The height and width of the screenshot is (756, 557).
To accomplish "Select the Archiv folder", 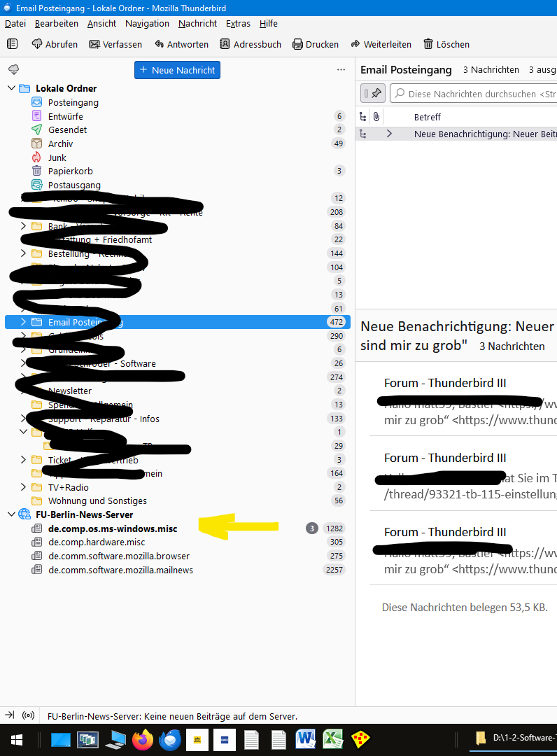I will point(177,143).
